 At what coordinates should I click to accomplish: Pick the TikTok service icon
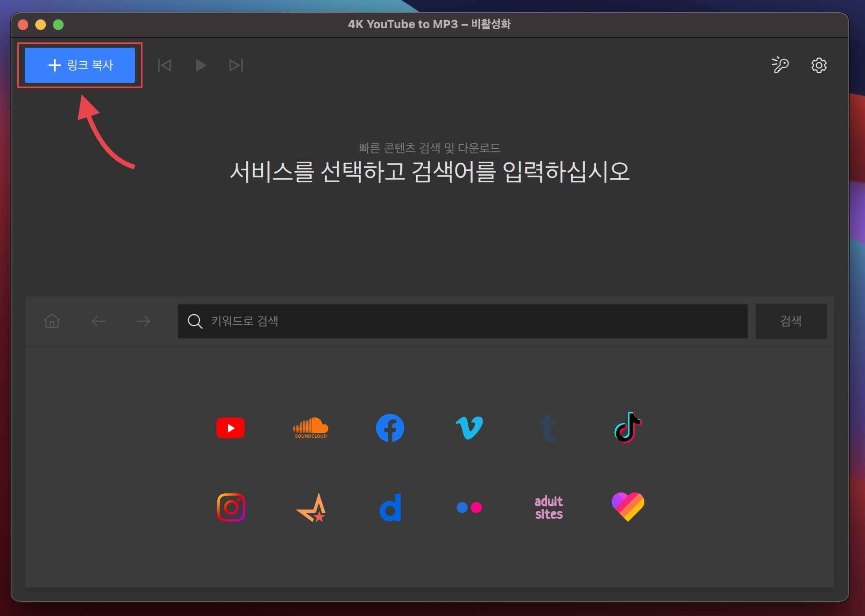628,428
